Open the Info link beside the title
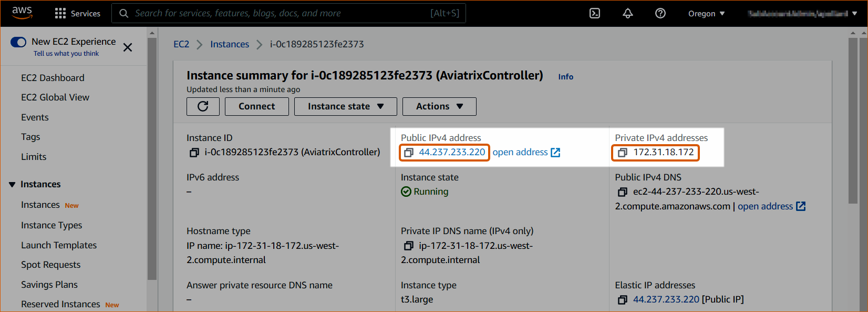The height and width of the screenshot is (312, 868). pyautogui.click(x=565, y=77)
